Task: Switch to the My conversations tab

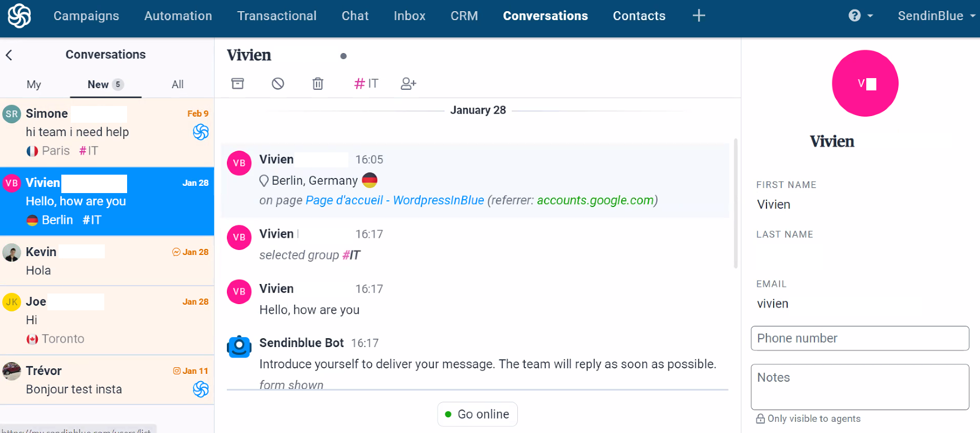Action: pyautogui.click(x=33, y=84)
